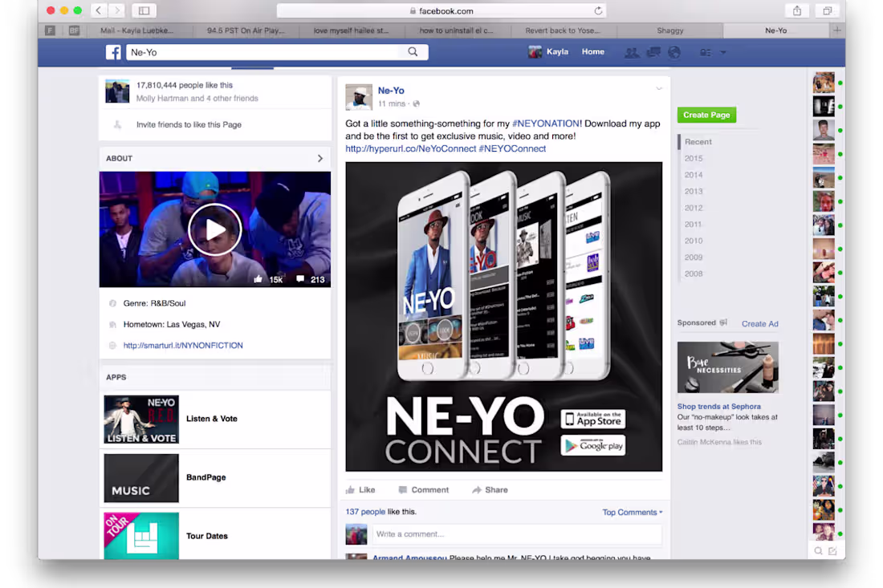
Task: Enable the globe privacy setting on the post
Action: (x=416, y=103)
